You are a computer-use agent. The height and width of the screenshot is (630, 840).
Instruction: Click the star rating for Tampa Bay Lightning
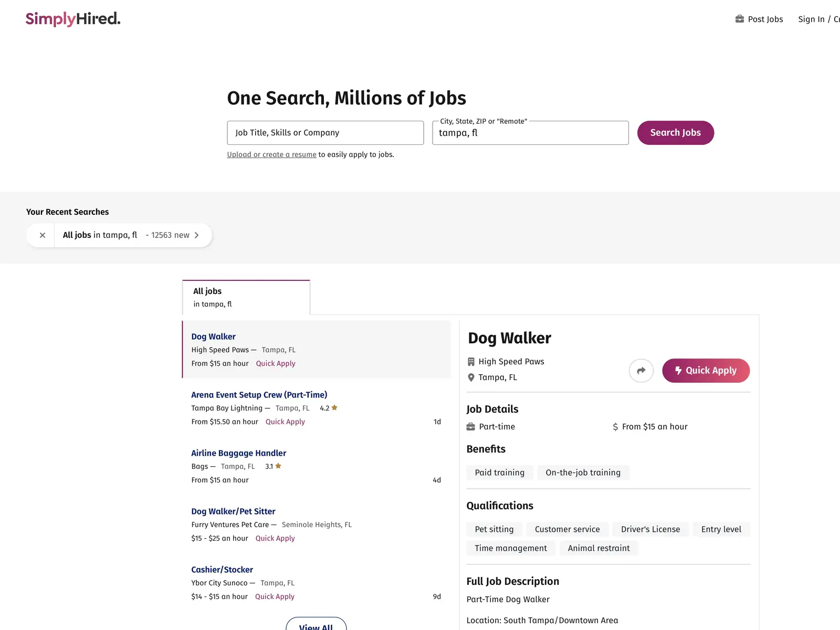click(x=329, y=408)
